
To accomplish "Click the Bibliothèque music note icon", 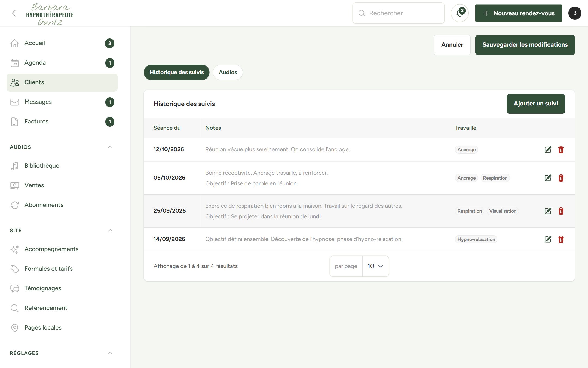I will (x=15, y=166).
